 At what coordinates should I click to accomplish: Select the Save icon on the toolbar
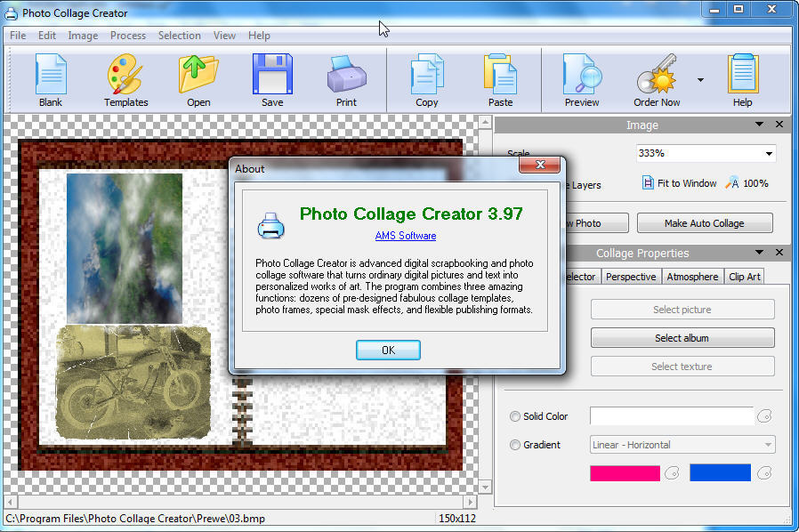[x=272, y=79]
